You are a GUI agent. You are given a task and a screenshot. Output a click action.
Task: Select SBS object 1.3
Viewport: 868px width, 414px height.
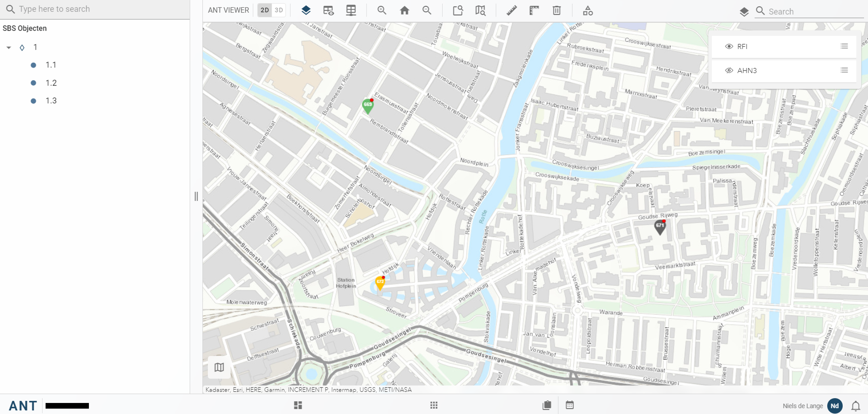click(51, 101)
